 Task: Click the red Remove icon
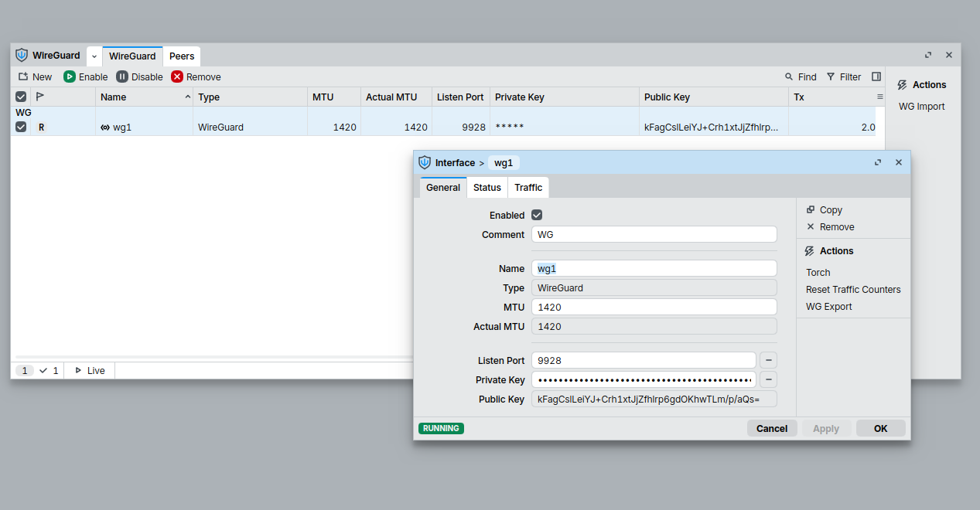click(177, 76)
